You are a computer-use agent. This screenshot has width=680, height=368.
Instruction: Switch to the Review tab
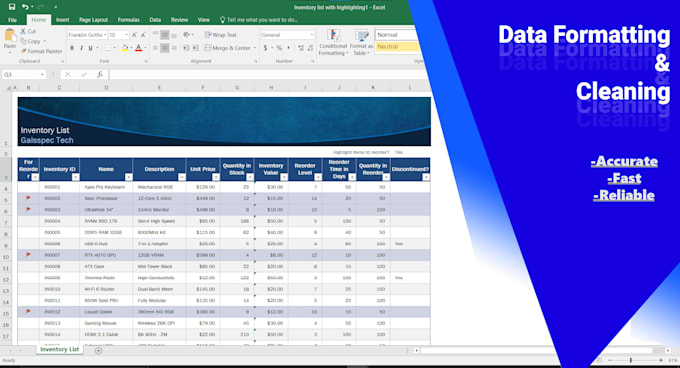point(180,20)
